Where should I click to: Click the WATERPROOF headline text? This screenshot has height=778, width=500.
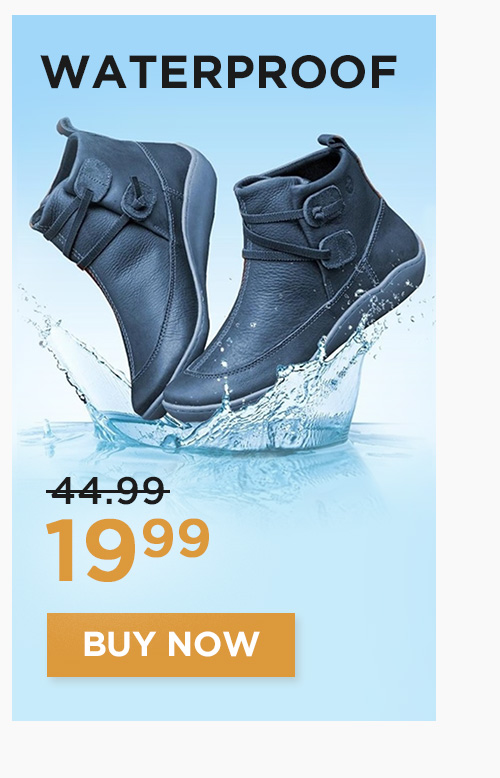[x=219, y=72]
